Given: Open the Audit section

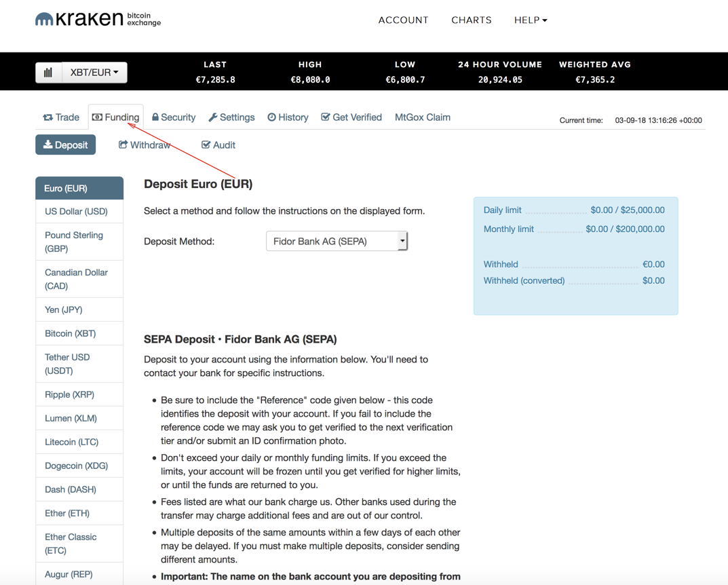Looking at the screenshot, I should 218,145.
